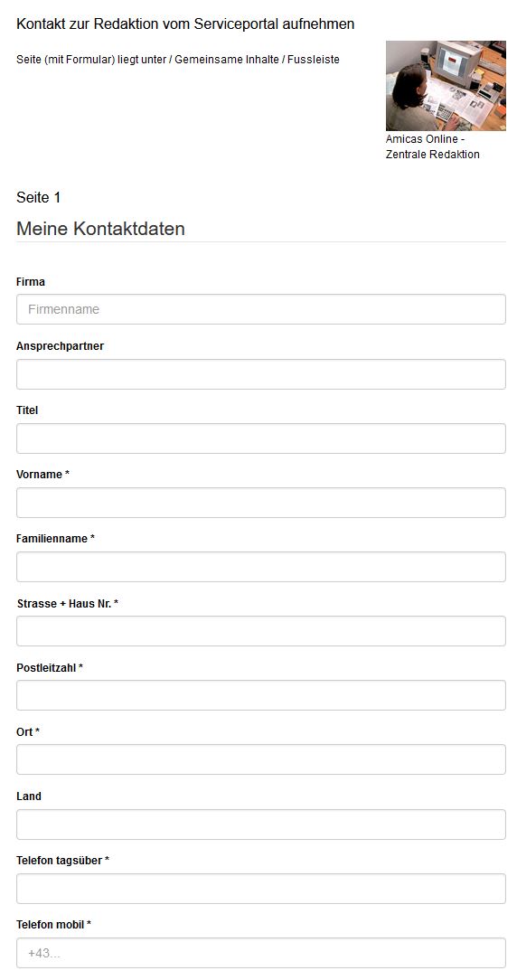Focus the Ansprechpartner text field
The height and width of the screenshot is (980, 517).
(x=260, y=374)
